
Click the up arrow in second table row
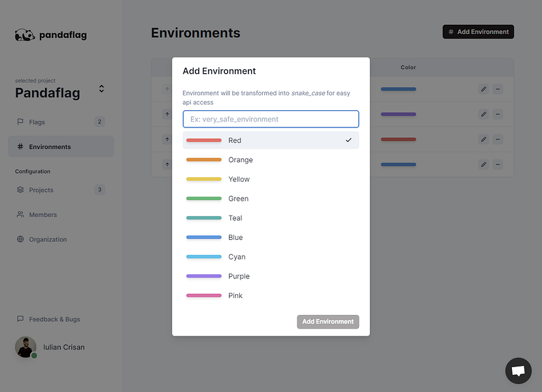(x=167, y=114)
